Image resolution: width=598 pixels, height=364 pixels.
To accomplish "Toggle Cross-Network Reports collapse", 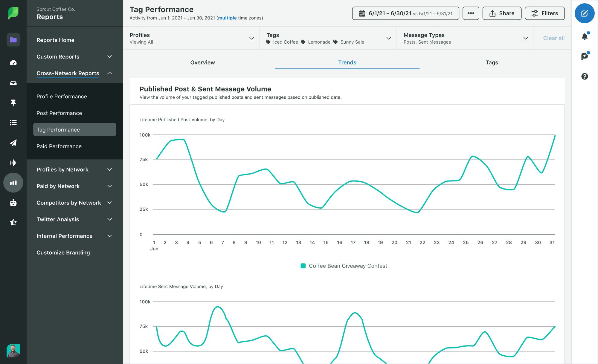I will 110,73.
